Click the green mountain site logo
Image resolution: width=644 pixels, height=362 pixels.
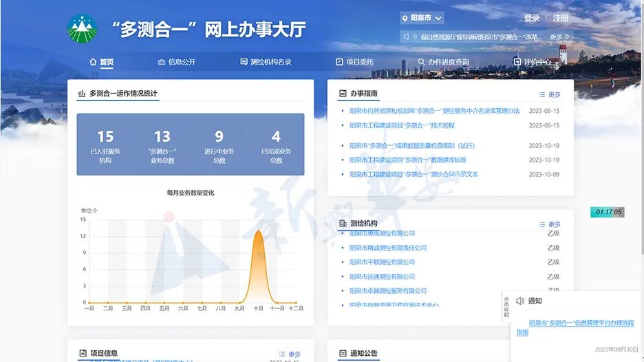[x=82, y=28]
